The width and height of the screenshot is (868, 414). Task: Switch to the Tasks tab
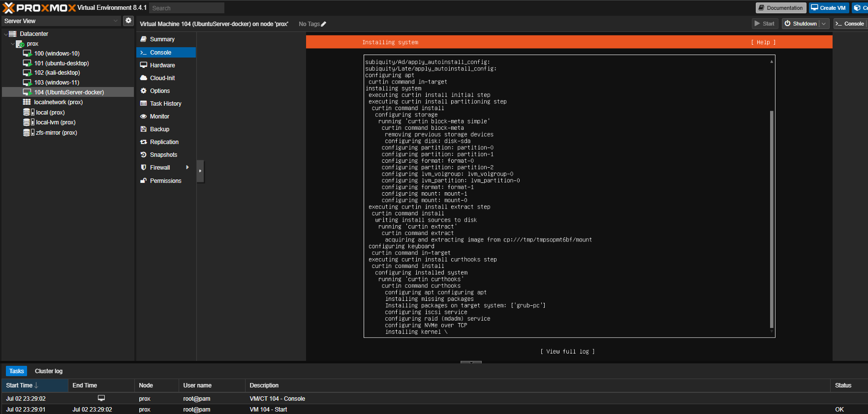pos(16,371)
